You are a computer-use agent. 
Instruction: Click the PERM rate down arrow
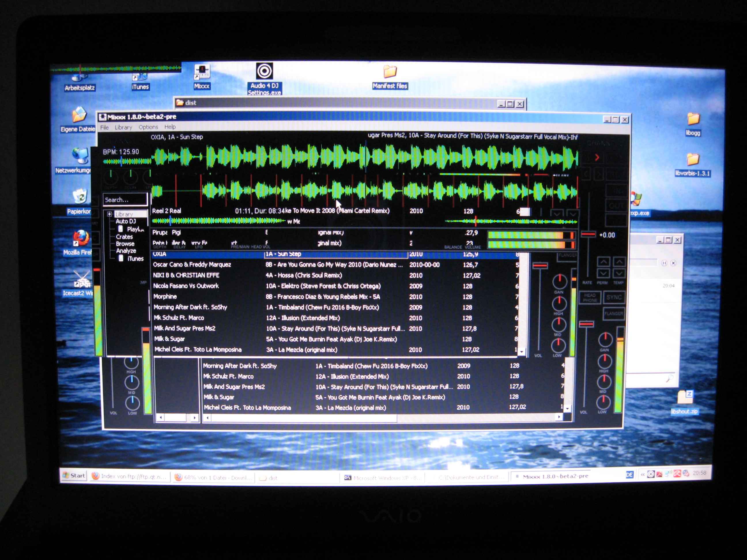(603, 273)
